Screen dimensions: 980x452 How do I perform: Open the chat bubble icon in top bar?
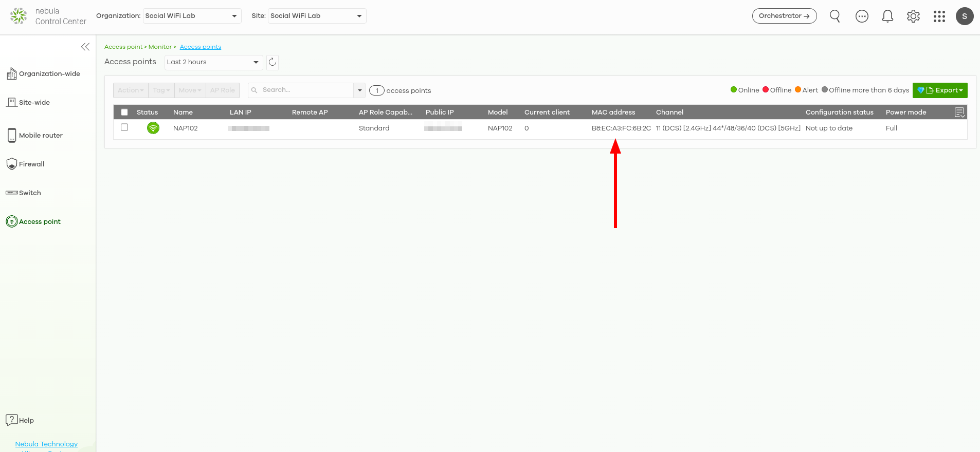point(862,16)
